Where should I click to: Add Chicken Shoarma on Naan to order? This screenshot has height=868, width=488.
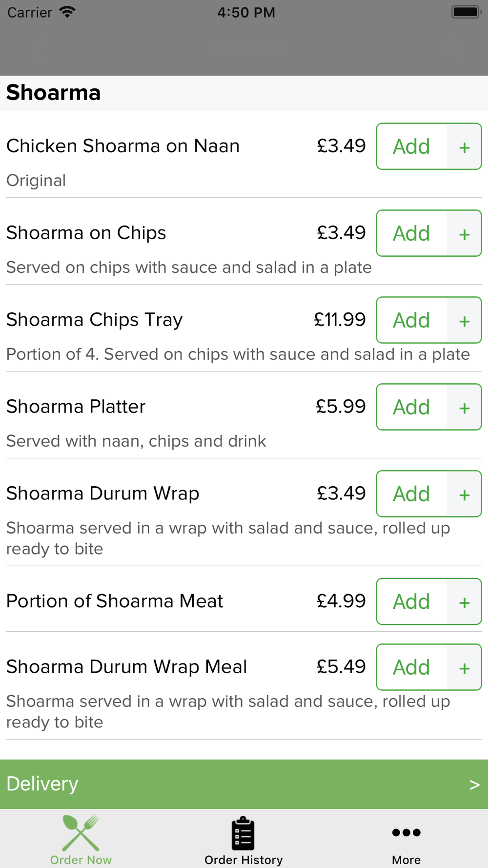(x=411, y=146)
